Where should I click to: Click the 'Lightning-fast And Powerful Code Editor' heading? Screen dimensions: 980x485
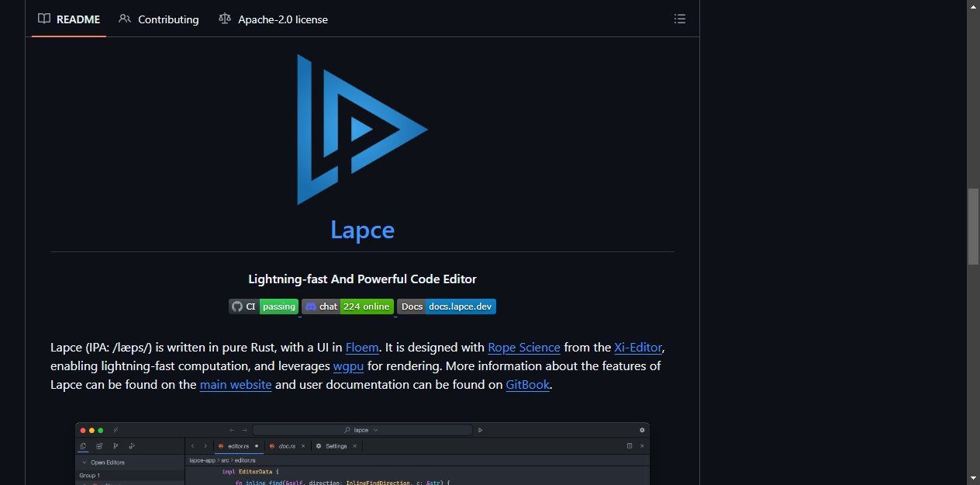pos(362,279)
